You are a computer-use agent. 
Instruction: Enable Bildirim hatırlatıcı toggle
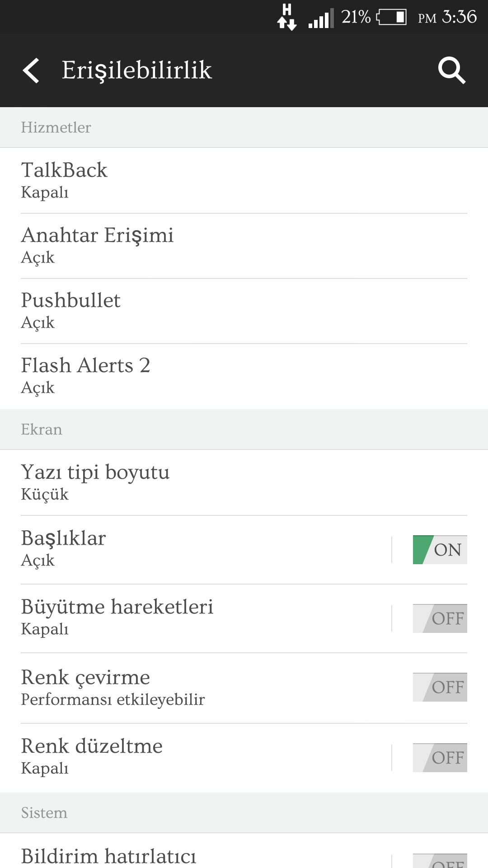click(440, 861)
